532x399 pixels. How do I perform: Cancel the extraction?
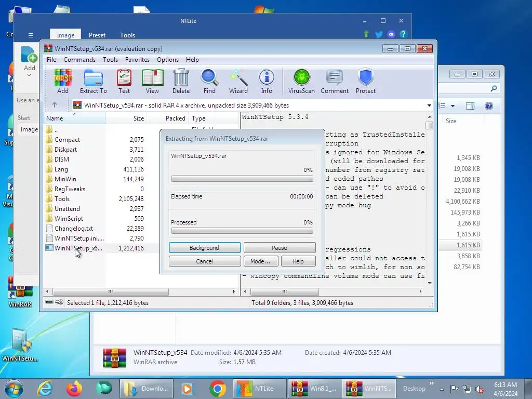(x=205, y=261)
